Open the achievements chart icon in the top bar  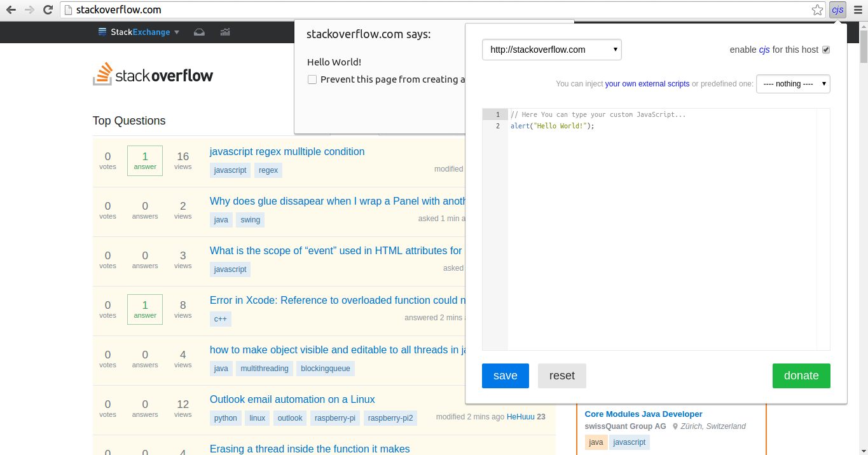click(x=225, y=32)
